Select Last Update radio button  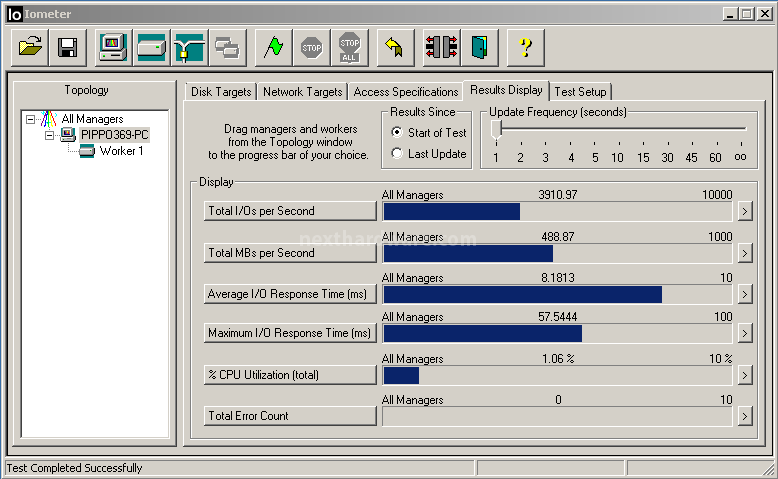coord(396,153)
